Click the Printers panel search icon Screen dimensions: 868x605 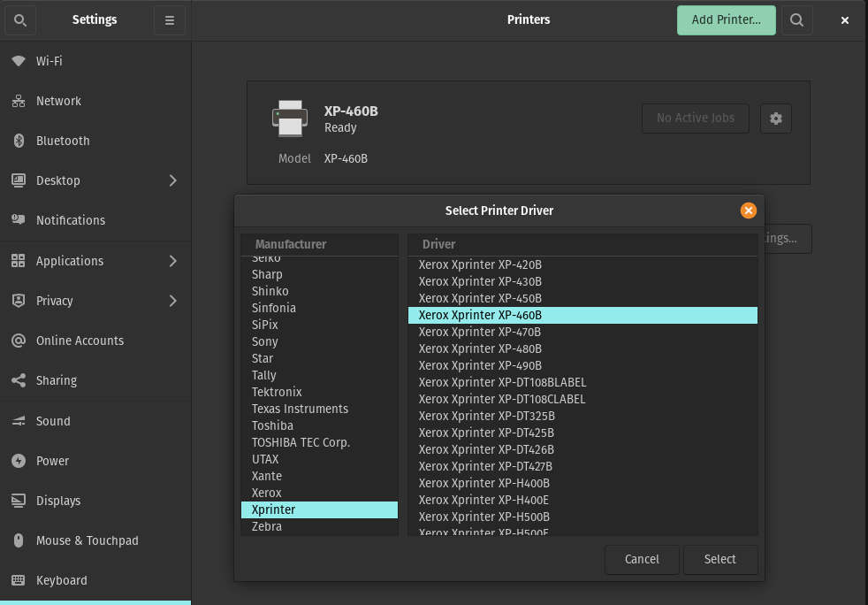(x=796, y=20)
